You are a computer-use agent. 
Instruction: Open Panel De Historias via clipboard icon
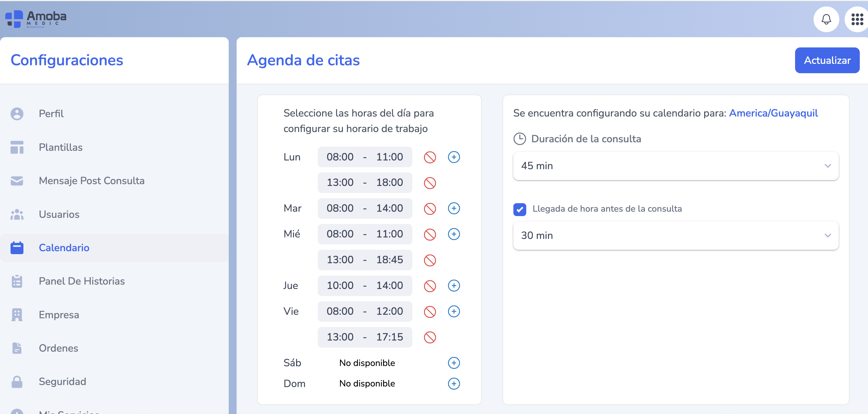pos(16,281)
